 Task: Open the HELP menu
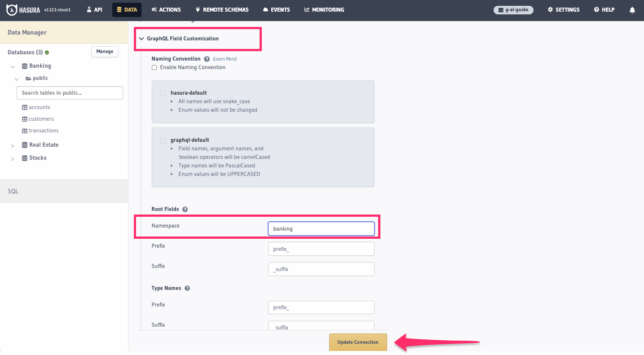click(604, 9)
